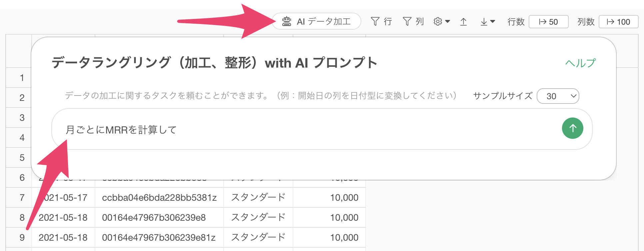This screenshot has width=644, height=251.
Task: Click the row filter funnel icon
Action: pyautogui.click(x=375, y=22)
